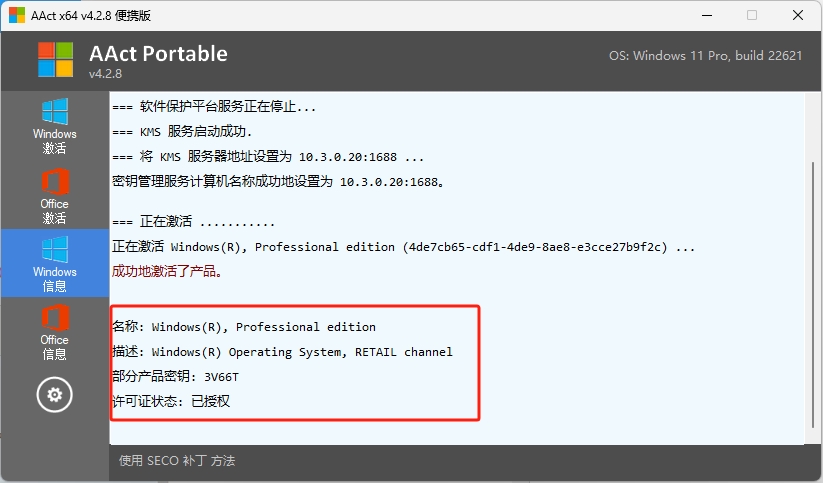Select the Office 信息 sidebar item
823x483 pixels.
pos(54,332)
